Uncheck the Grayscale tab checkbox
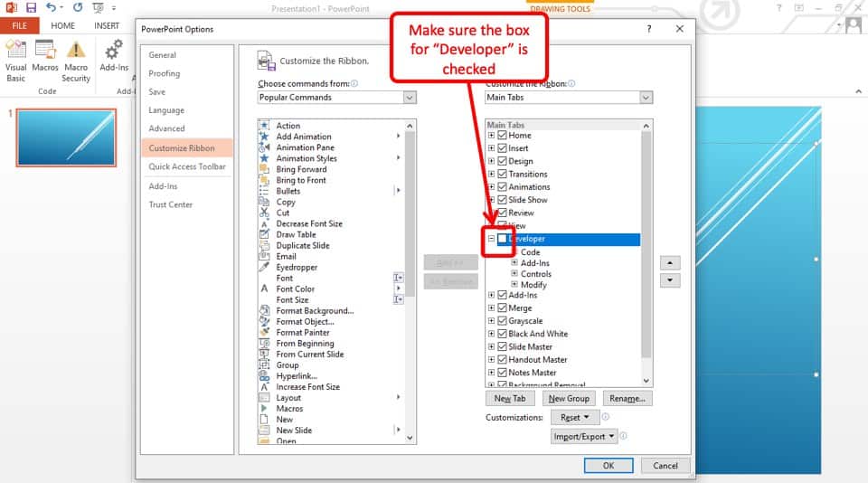The width and height of the screenshot is (868, 483). 502,321
